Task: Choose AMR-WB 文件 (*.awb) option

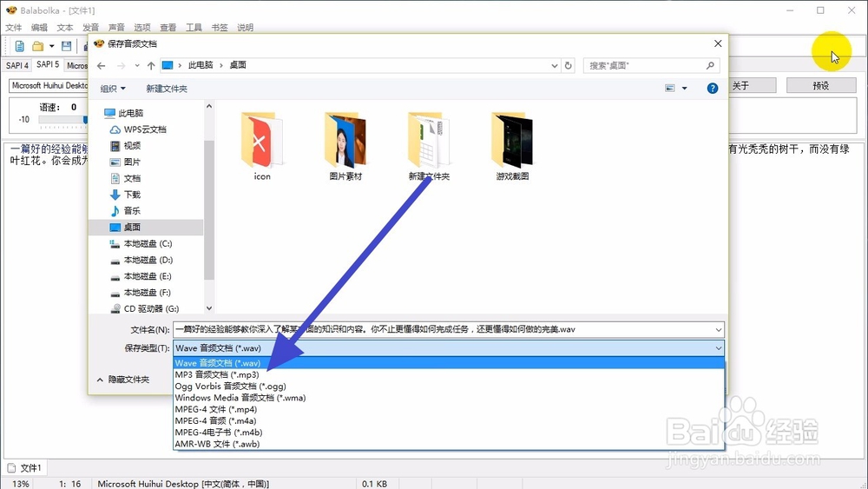Action: click(x=449, y=444)
